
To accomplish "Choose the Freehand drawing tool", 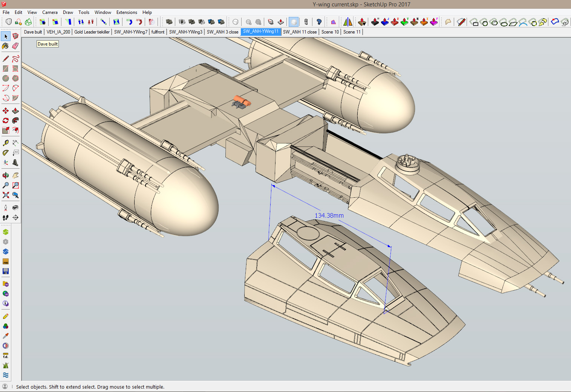I will pos(15,59).
